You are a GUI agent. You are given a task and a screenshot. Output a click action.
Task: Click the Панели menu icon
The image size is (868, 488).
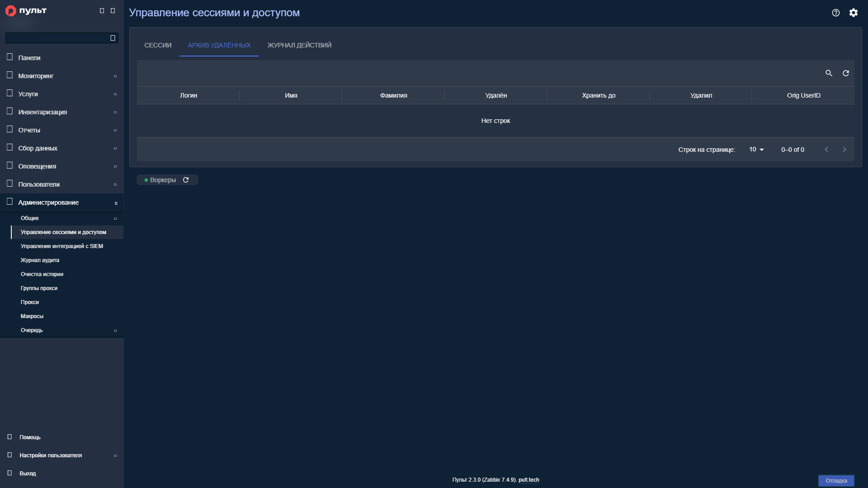[9, 57]
